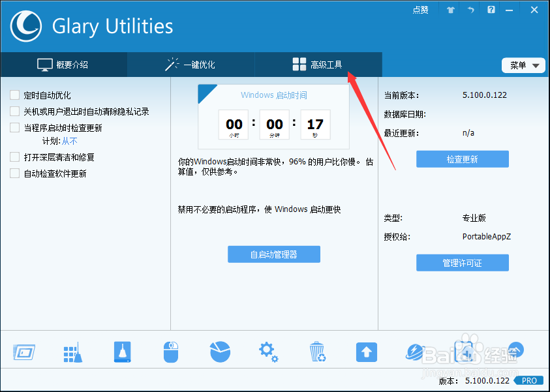550x392 pixels.
Task: Select the gears optimization icon
Action: pyautogui.click(x=268, y=352)
